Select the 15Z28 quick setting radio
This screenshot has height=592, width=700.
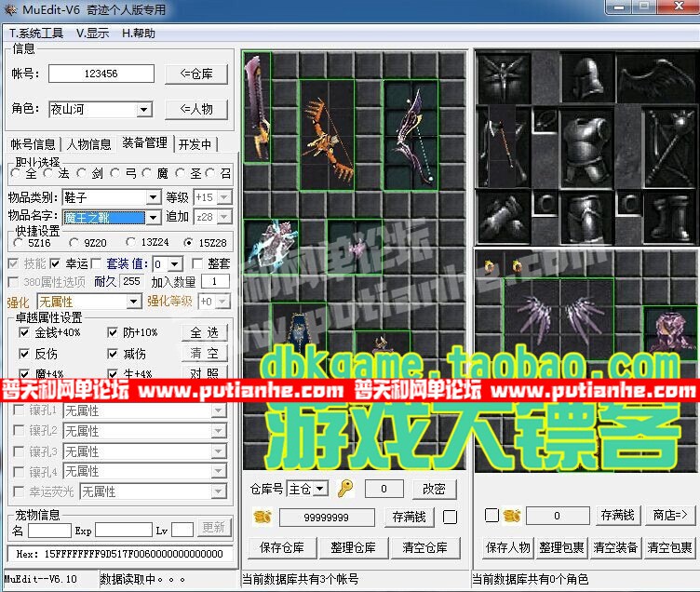coord(188,242)
